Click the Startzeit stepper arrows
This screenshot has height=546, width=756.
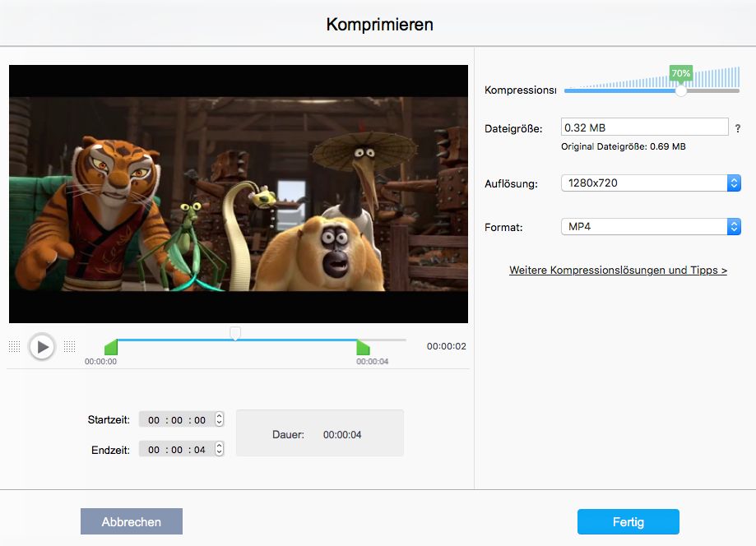220,419
